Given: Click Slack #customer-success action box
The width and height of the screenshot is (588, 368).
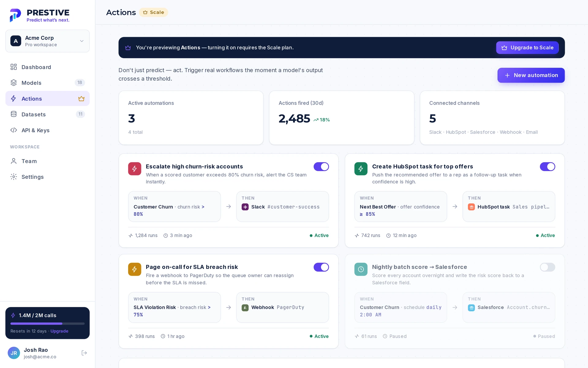Looking at the screenshot, I should pos(282,206).
